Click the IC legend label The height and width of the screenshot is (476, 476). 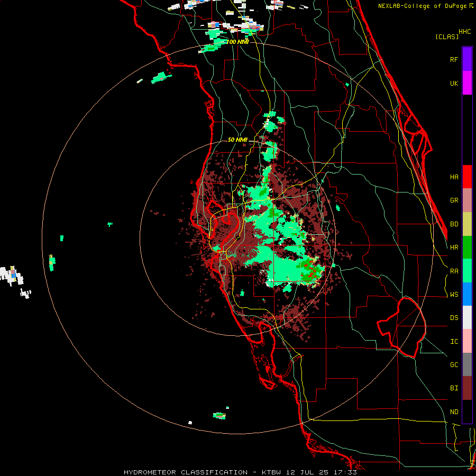click(x=454, y=341)
